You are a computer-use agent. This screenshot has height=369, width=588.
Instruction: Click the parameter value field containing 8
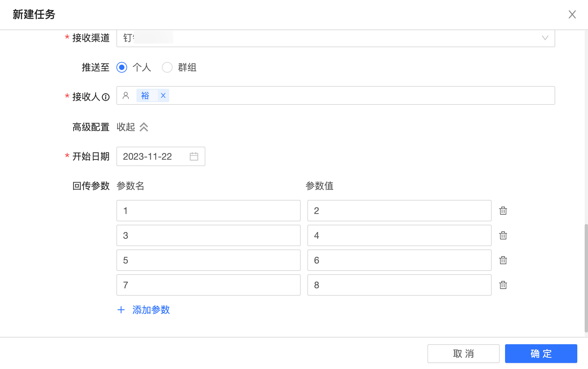pyautogui.click(x=399, y=285)
